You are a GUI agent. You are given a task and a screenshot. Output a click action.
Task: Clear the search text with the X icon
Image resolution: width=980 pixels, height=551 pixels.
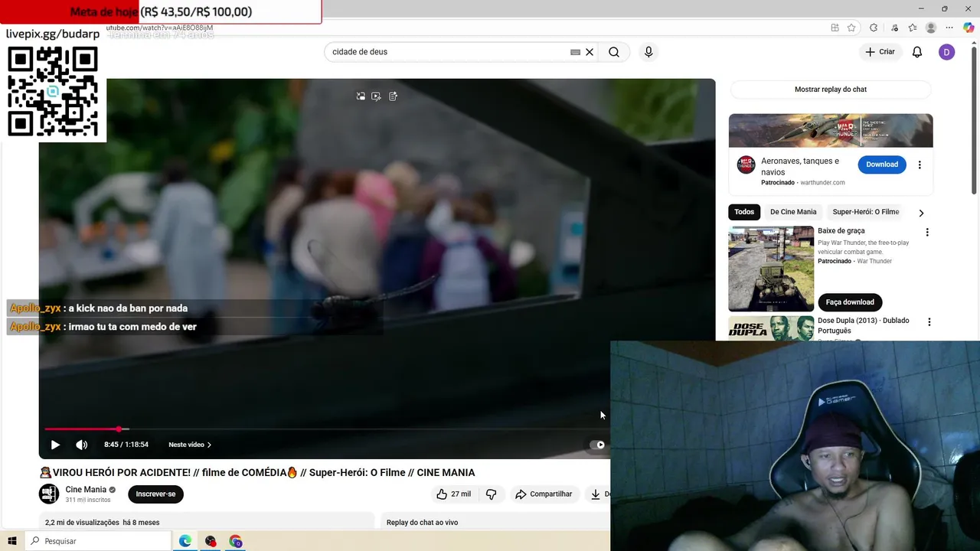[x=590, y=52]
